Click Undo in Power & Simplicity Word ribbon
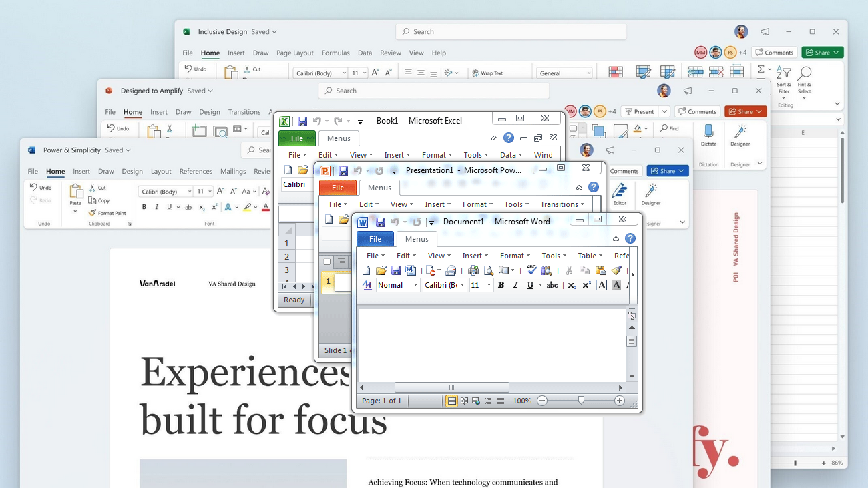This screenshot has width=868, height=488. pos(41,188)
